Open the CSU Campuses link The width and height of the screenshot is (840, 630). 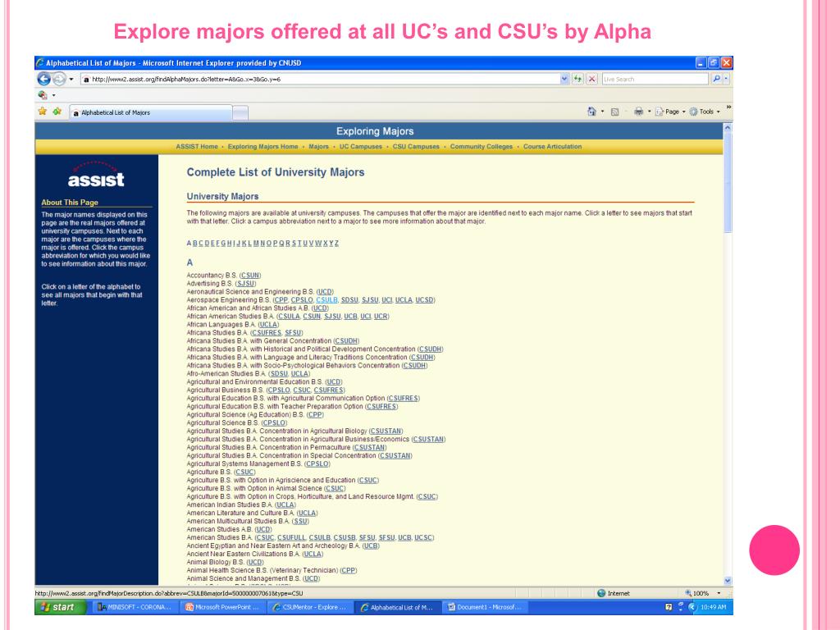pyautogui.click(x=416, y=146)
